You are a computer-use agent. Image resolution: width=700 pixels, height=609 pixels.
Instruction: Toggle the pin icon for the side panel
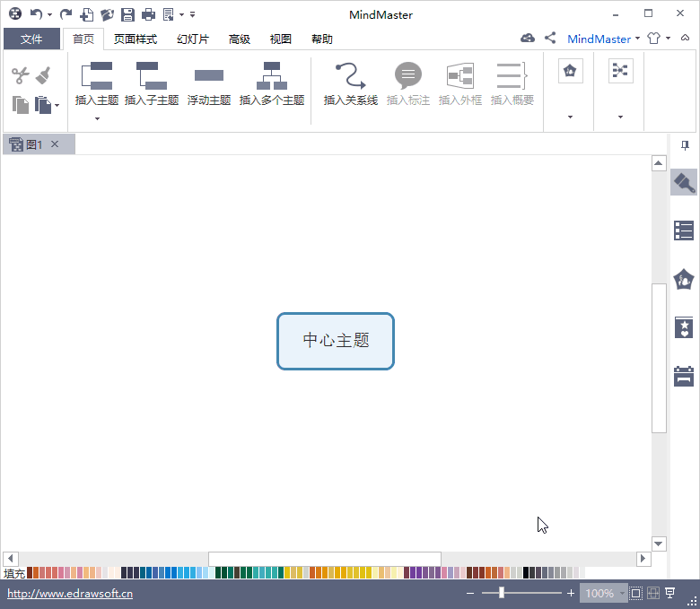click(685, 145)
